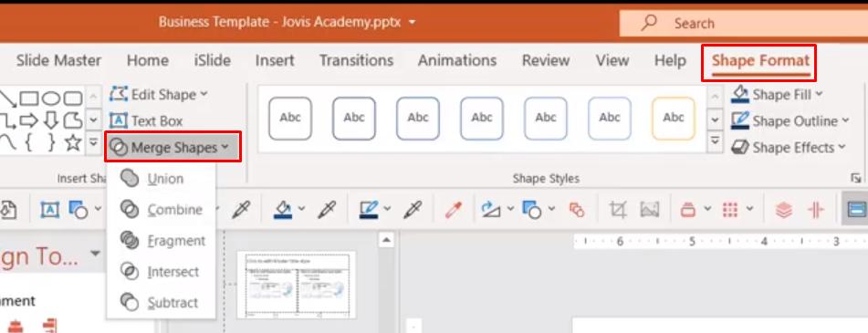The width and height of the screenshot is (868, 333).
Task: Click the Search box in title bar
Action: tap(744, 24)
